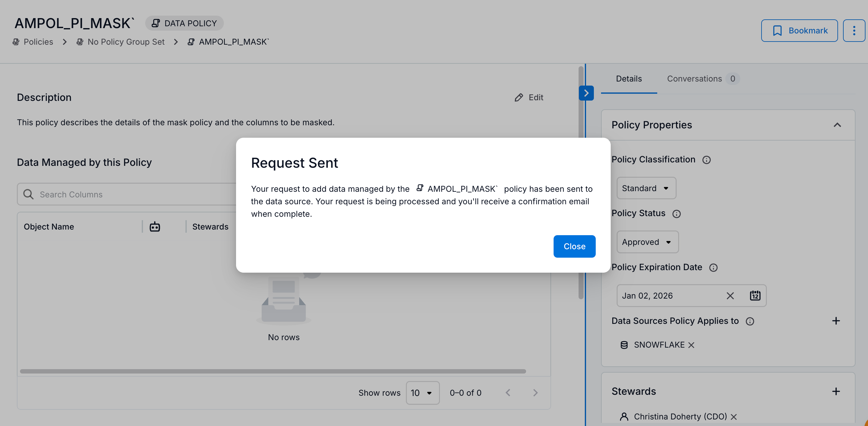Clear the Jan 02, 2026 expiration date
Screen dimensions: 868x426
pos(730,295)
